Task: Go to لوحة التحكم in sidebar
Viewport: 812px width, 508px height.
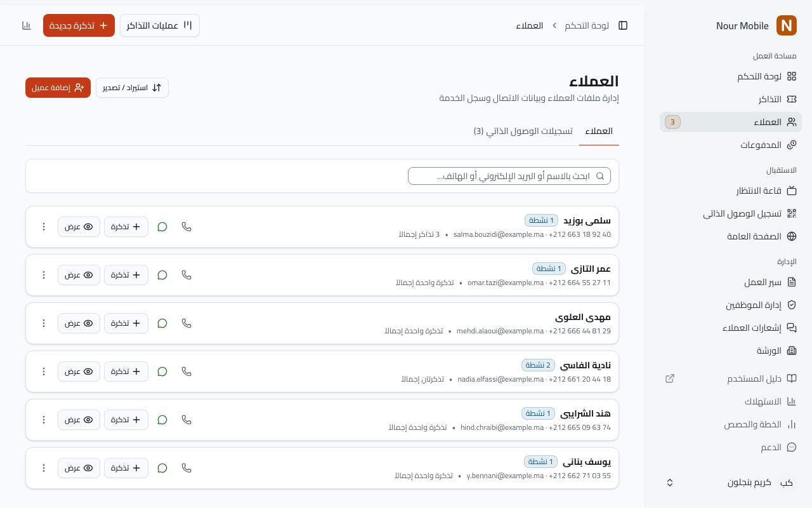Action: point(731,76)
